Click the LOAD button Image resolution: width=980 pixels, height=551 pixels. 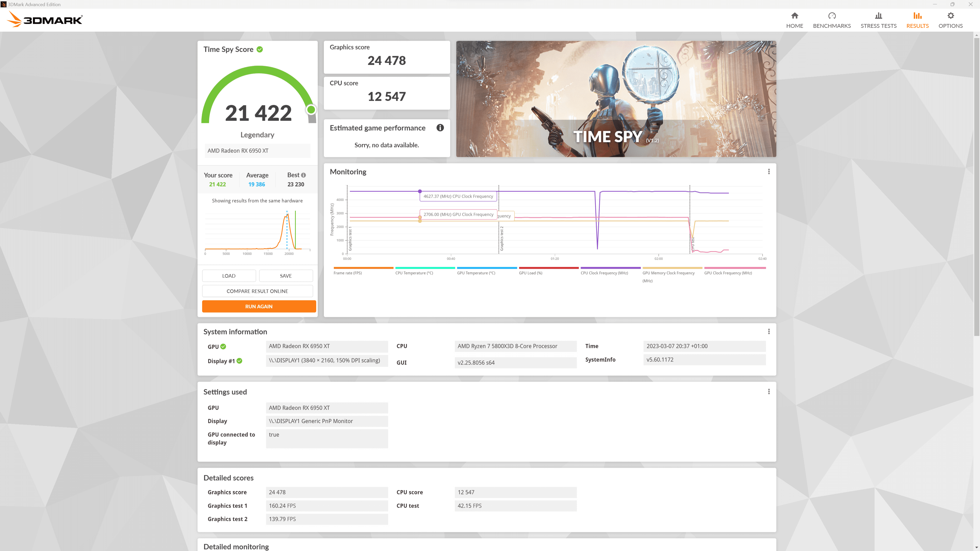229,276
